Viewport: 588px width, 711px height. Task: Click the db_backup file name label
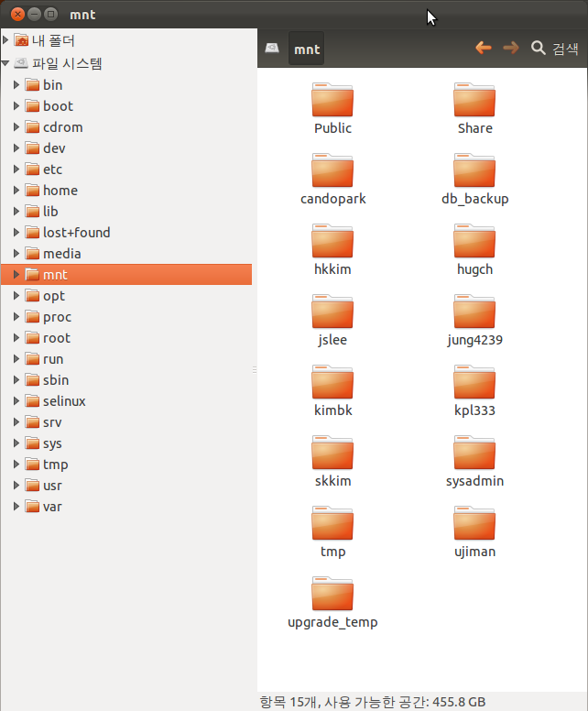475,199
